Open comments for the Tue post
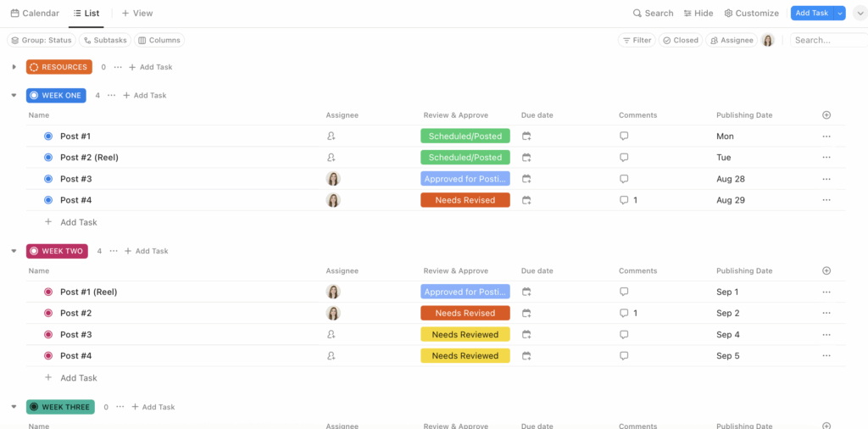This screenshot has height=429, width=868. [624, 157]
